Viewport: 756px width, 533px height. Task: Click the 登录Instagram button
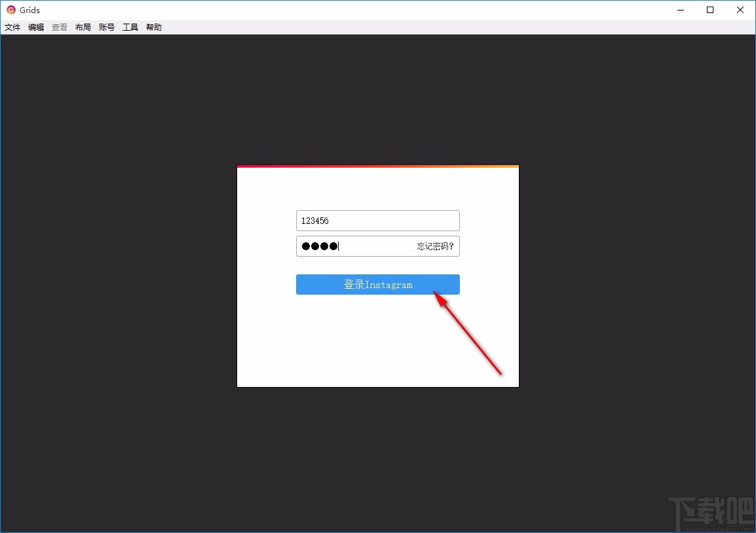[x=377, y=284]
